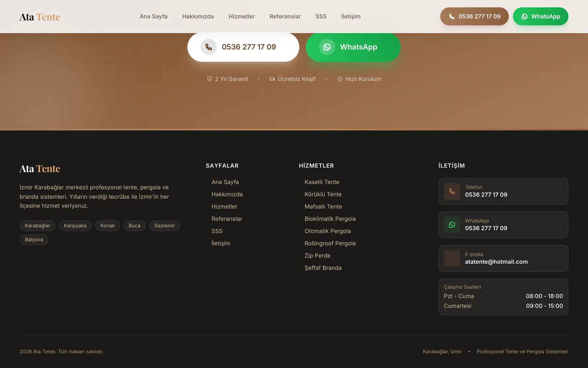Click the Balçova district tag
The height and width of the screenshot is (368, 588).
click(34, 240)
